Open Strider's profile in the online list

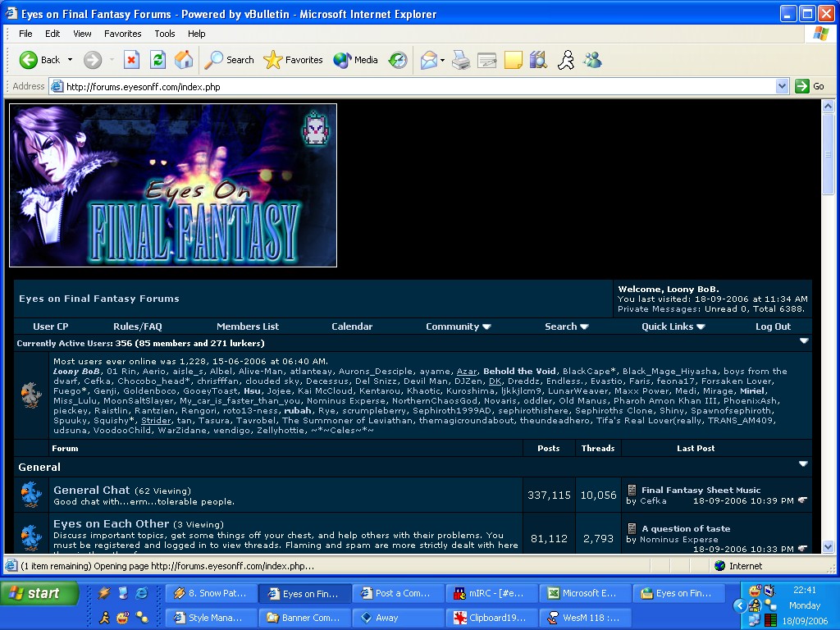156,421
